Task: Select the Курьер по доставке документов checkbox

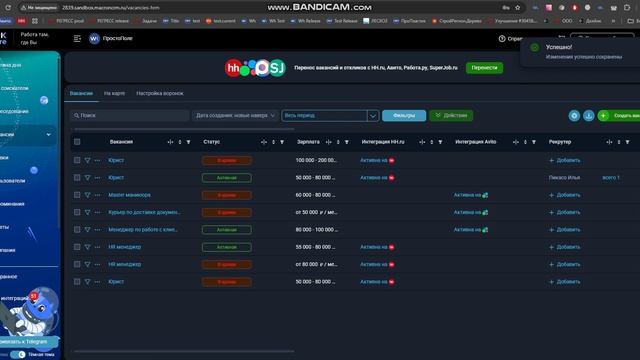Action: (77, 212)
